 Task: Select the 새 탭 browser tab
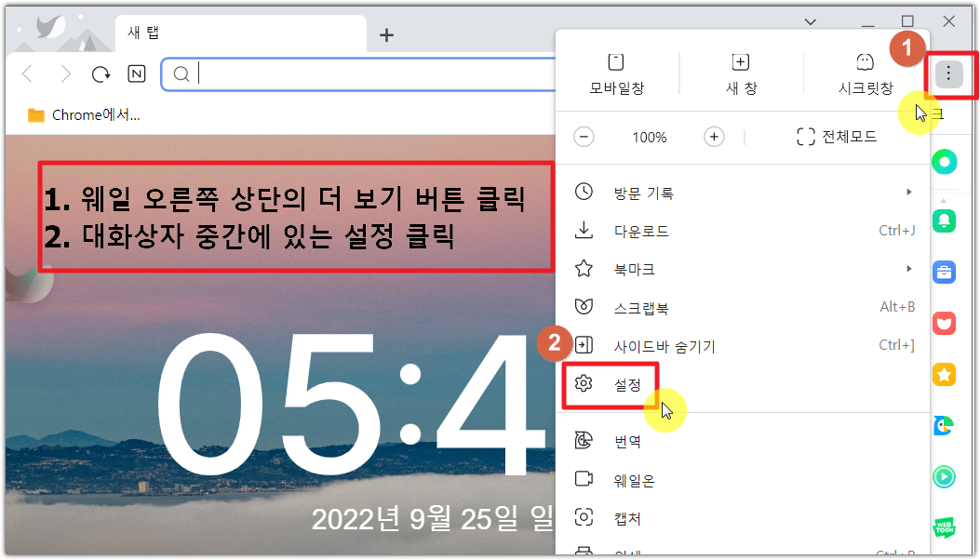(x=241, y=33)
